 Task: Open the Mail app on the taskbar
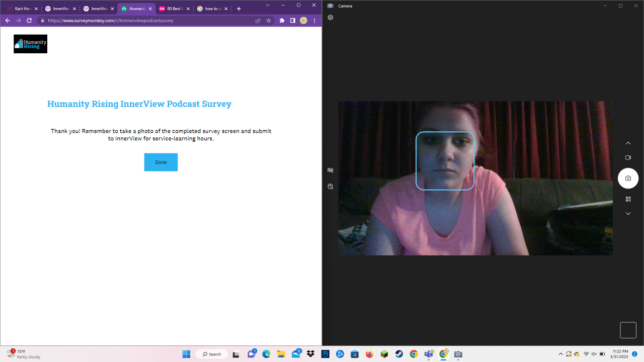point(296,354)
